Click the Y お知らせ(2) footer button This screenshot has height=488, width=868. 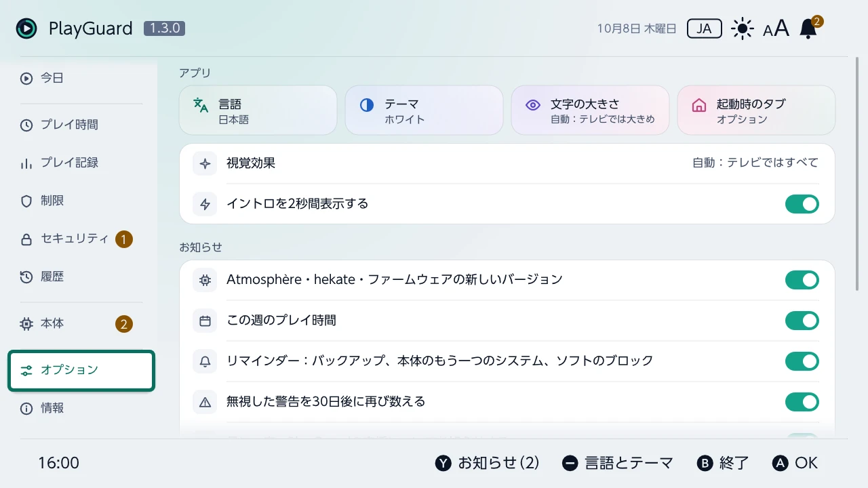tap(487, 463)
